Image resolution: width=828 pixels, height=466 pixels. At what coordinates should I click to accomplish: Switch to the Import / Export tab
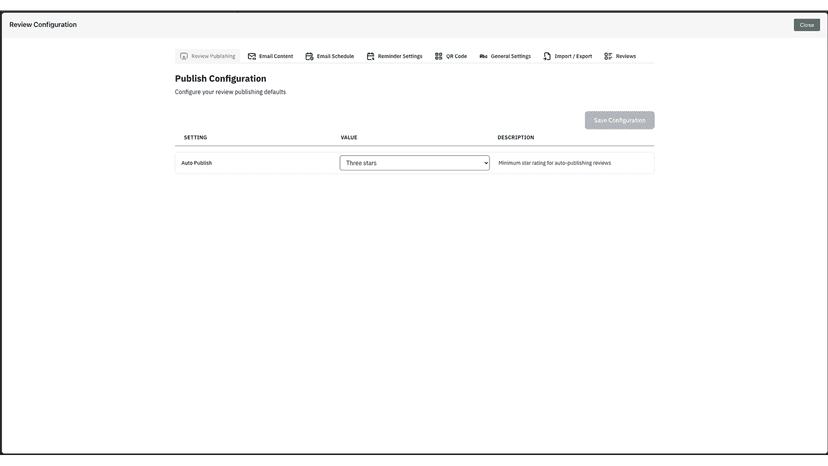(x=568, y=56)
